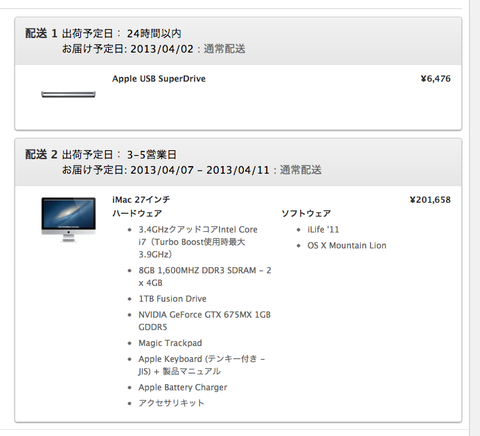Open the iMac 27インチ product title
The image size is (480, 436).
point(141,200)
